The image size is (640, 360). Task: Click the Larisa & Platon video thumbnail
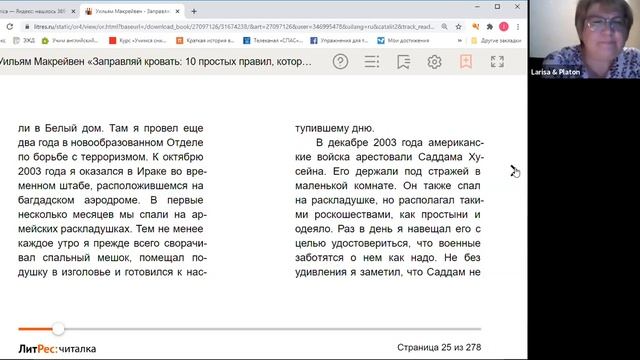(584, 39)
